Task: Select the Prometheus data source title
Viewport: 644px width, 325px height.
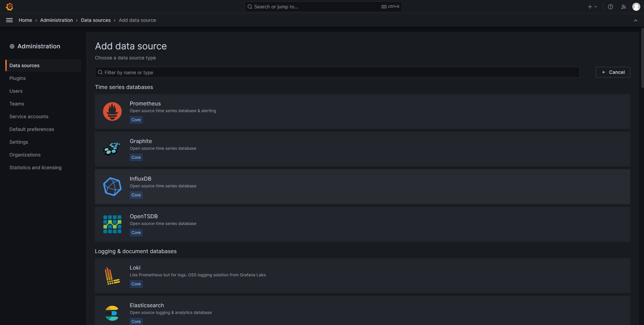Action: point(145,103)
